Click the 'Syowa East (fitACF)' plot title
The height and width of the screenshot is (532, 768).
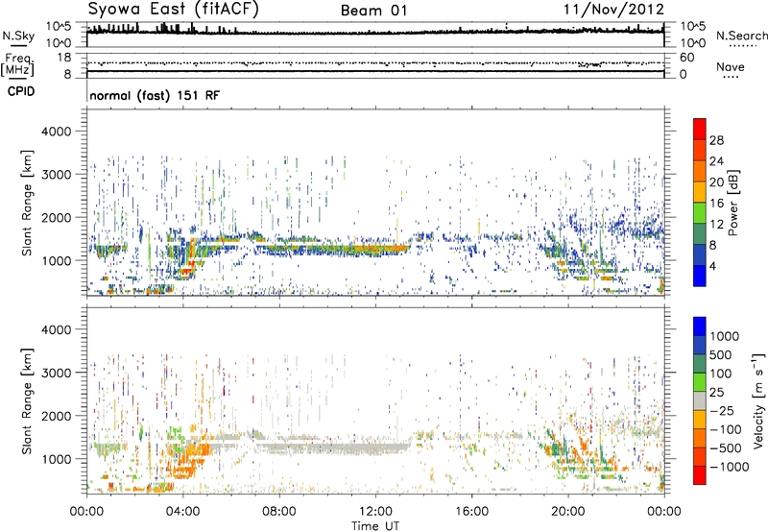coord(173,9)
